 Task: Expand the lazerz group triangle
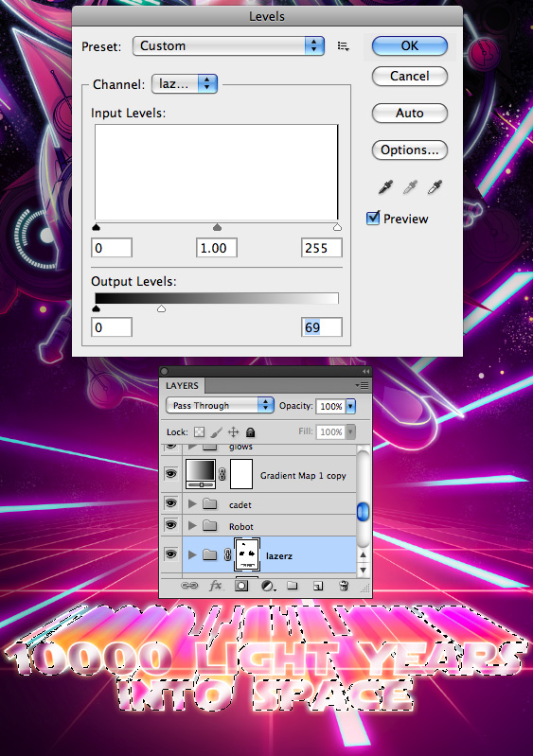192,554
